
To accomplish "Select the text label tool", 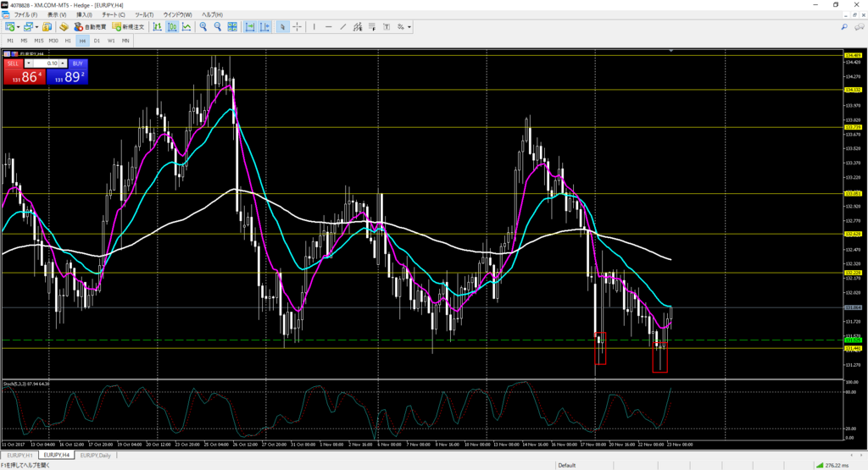I will click(x=387, y=26).
